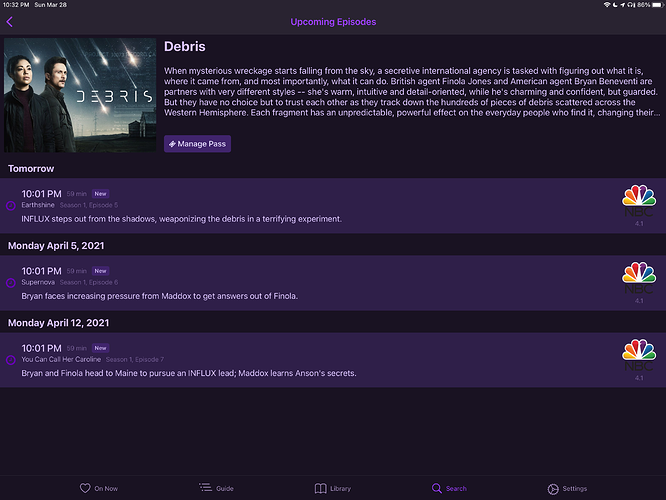This screenshot has width=666, height=500.
Task: Select the Search tab
Action: pos(449,488)
